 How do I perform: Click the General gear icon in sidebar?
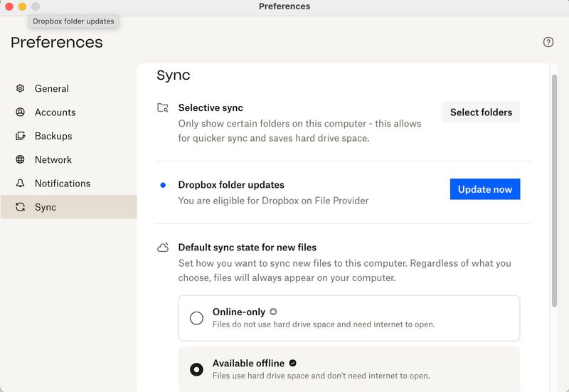(x=20, y=89)
